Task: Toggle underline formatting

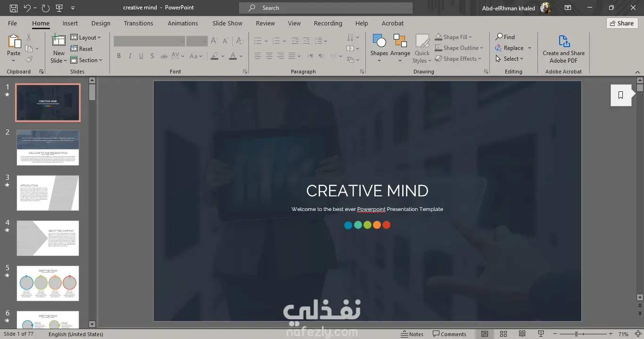Action: pos(141,56)
